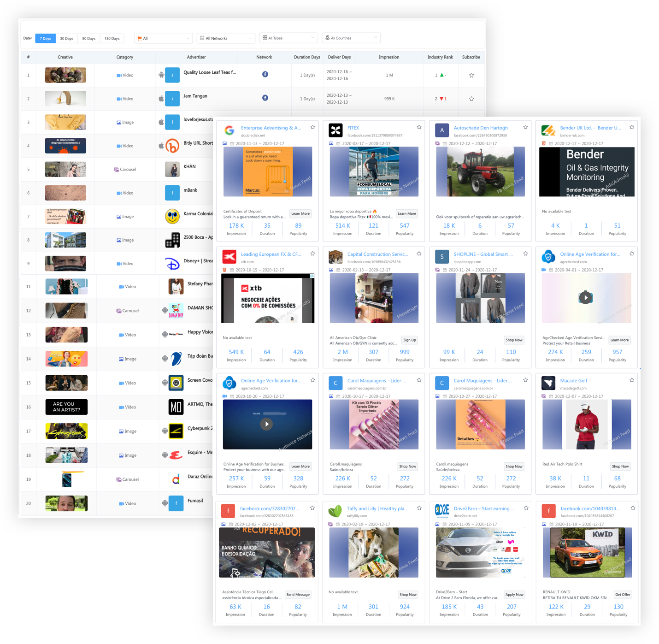Click the Screen Cover advertiser logo
The width and height of the screenshot is (659, 644).
pyautogui.click(x=176, y=383)
